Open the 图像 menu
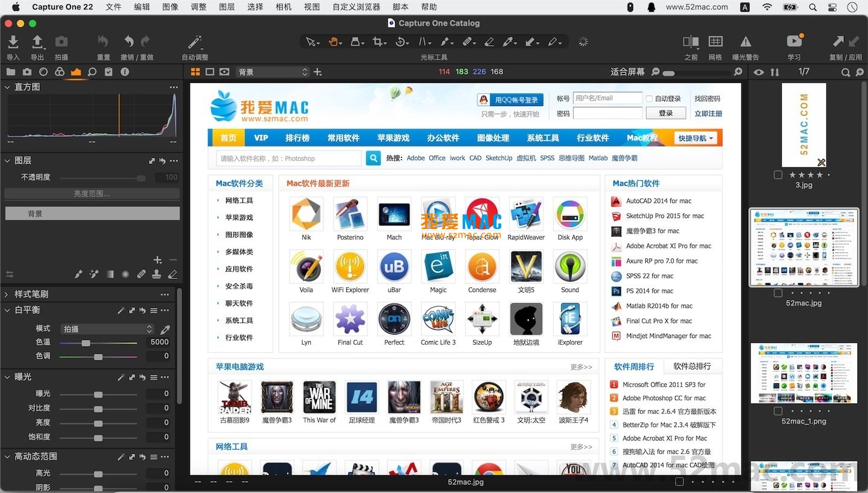This screenshot has width=868, height=493. tap(170, 7)
